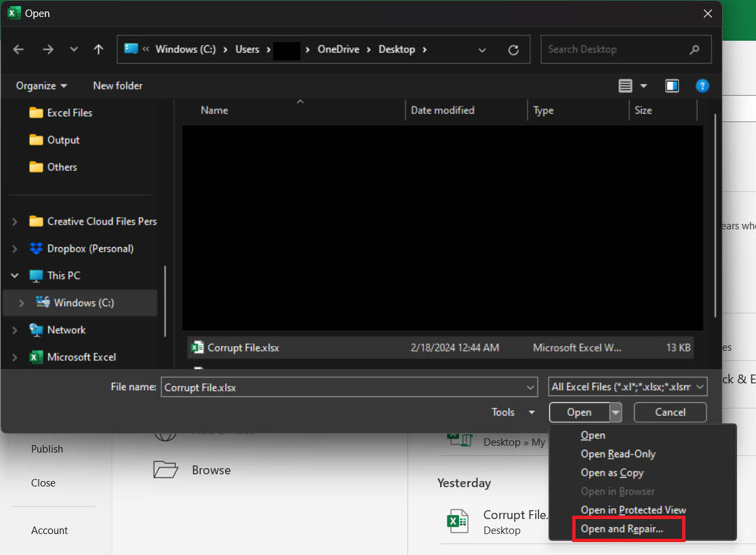
Task: Select the Others folder
Action: pyautogui.click(x=53, y=167)
